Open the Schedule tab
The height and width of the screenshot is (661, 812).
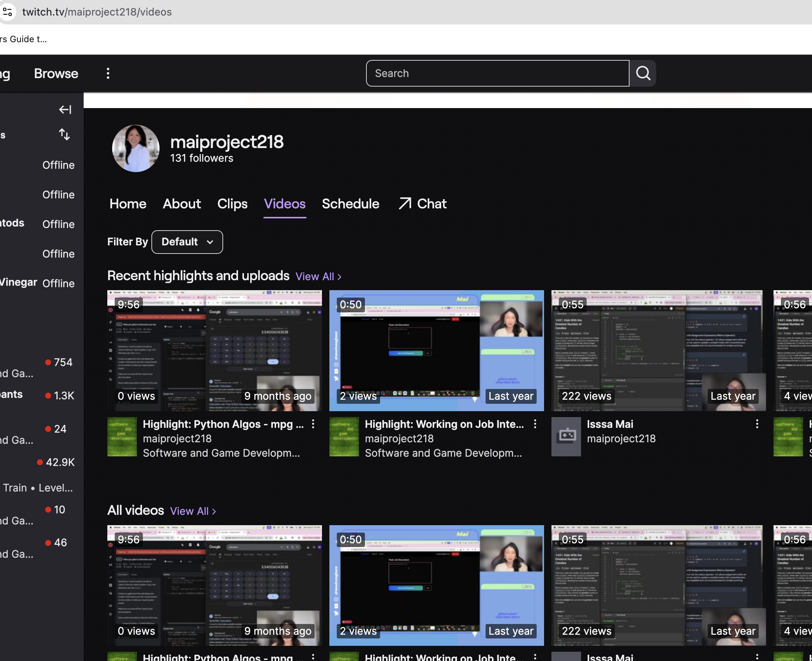coord(350,204)
